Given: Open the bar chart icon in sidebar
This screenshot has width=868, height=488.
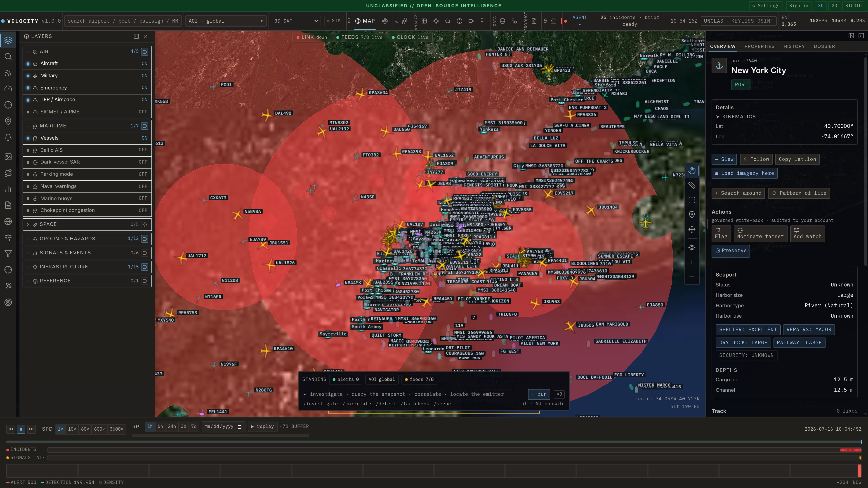Looking at the screenshot, I should [8, 189].
